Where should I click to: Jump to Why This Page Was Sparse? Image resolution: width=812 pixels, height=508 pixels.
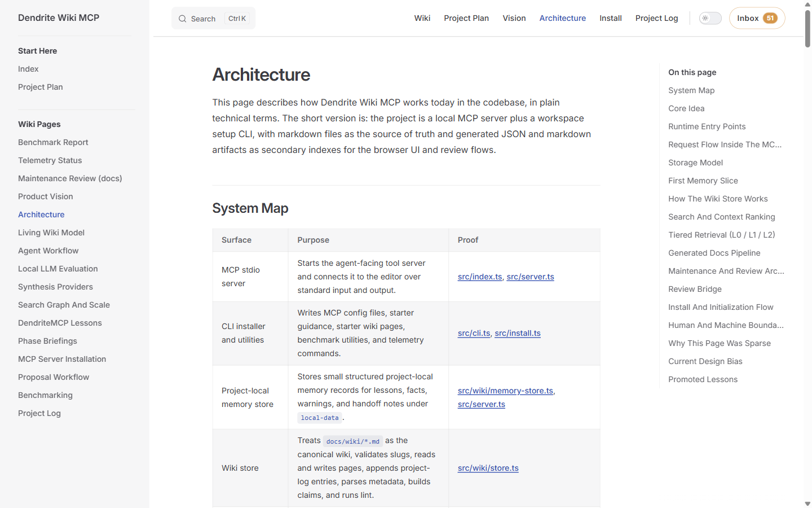click(720, 343)
